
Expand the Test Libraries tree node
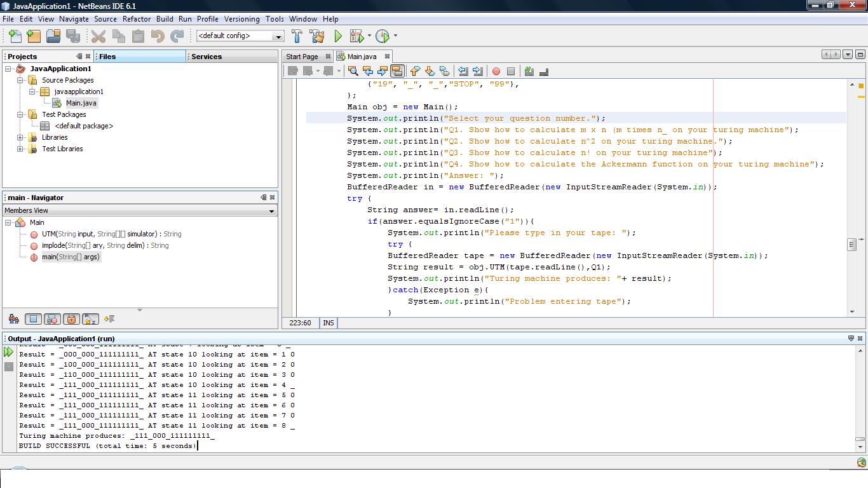click(20, 149)
